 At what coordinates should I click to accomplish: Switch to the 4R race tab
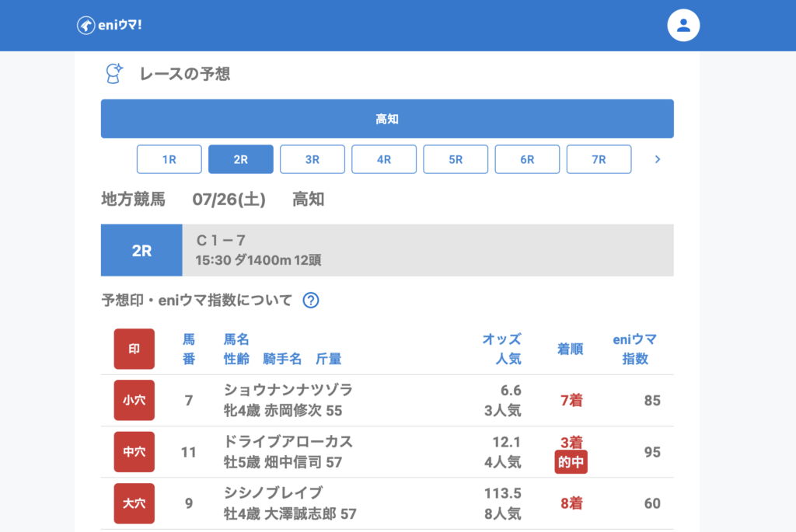384,159
